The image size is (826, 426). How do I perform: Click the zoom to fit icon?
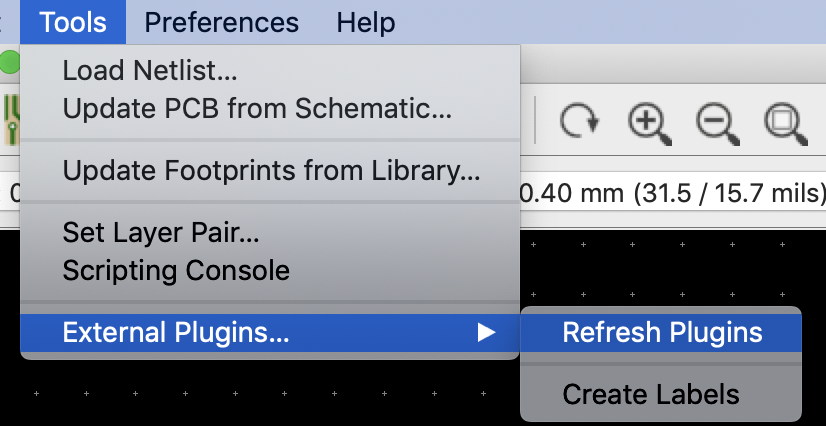[782, 122]
